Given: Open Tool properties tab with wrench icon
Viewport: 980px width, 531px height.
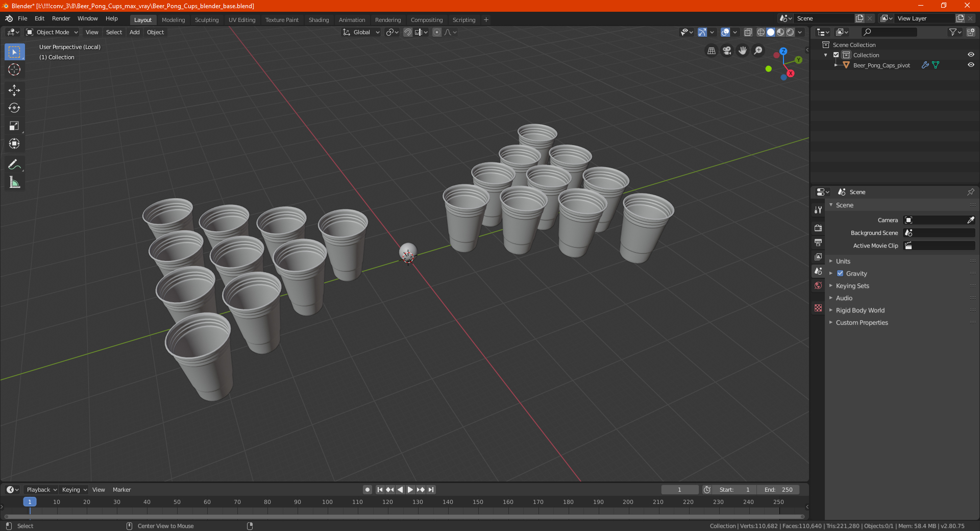Looking at the screenshot, I should [x=818, y=210].
